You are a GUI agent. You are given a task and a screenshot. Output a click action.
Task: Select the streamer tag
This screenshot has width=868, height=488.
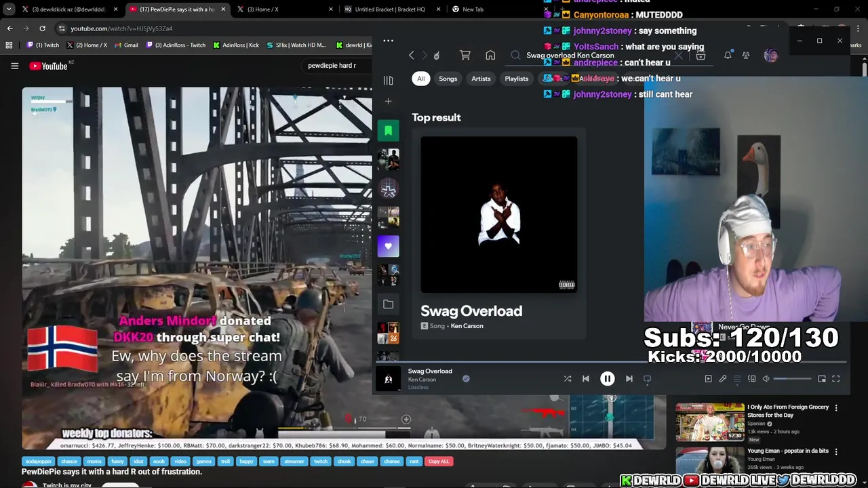point(294,462)
